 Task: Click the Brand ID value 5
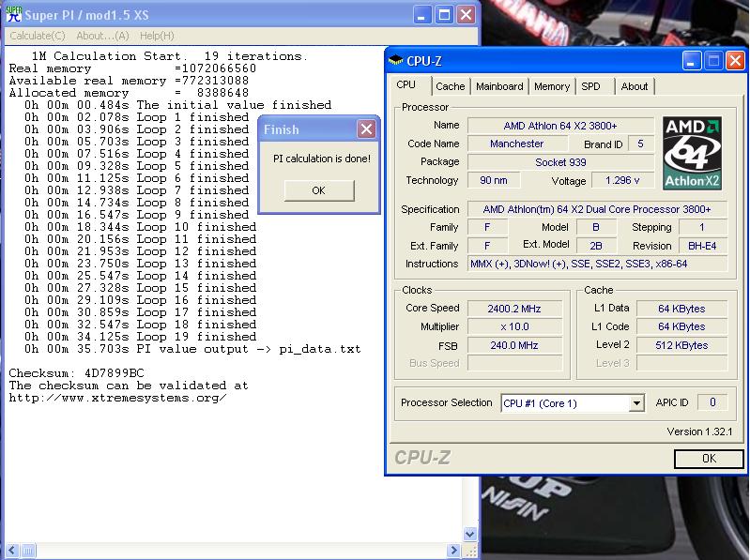coord(640,144)
